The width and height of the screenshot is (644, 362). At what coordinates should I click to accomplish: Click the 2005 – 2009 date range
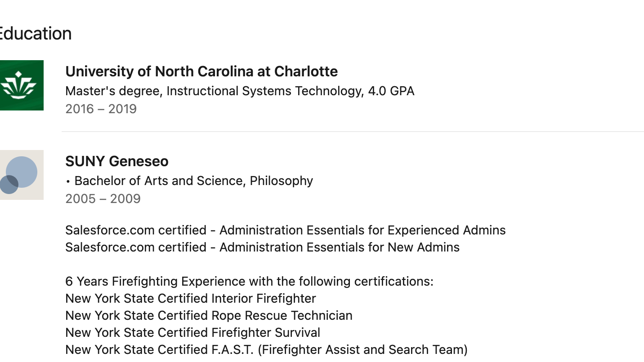pyautogui.click(x=103, y=199)
